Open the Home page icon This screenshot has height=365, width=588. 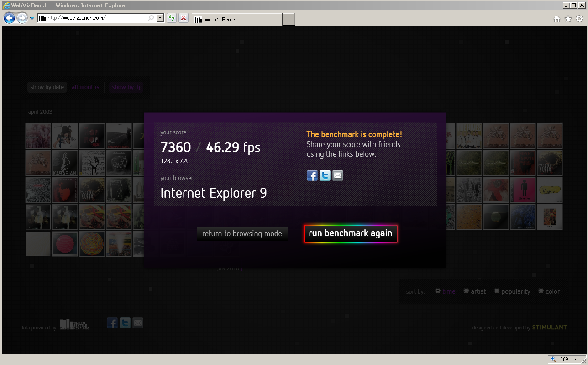(557, 19)
